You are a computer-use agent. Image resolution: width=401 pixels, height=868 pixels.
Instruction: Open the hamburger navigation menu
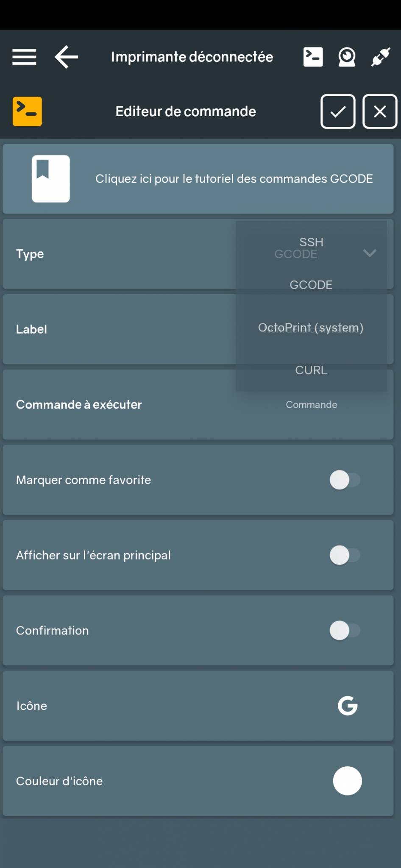point(24,57)
